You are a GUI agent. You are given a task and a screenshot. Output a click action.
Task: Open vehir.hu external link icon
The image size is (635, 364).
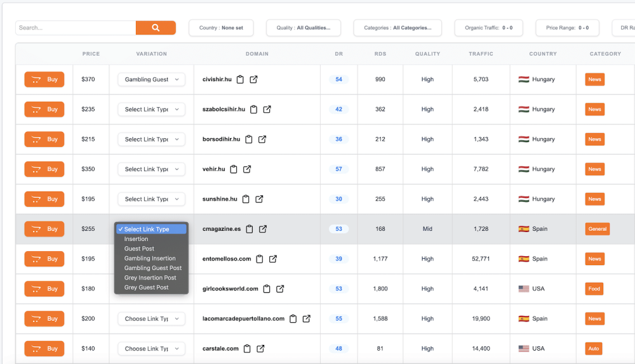[247, 169]
